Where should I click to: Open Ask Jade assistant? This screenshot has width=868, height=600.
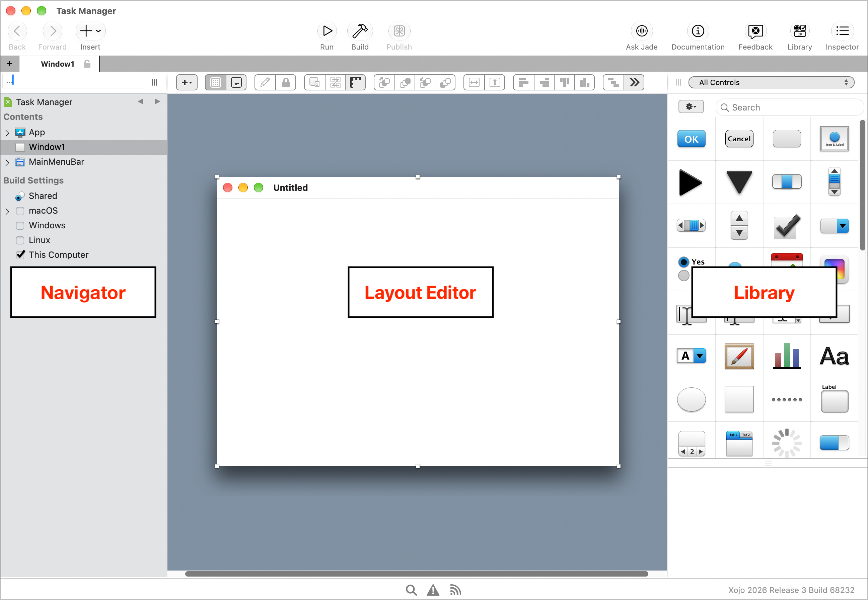tap(641, 31)
